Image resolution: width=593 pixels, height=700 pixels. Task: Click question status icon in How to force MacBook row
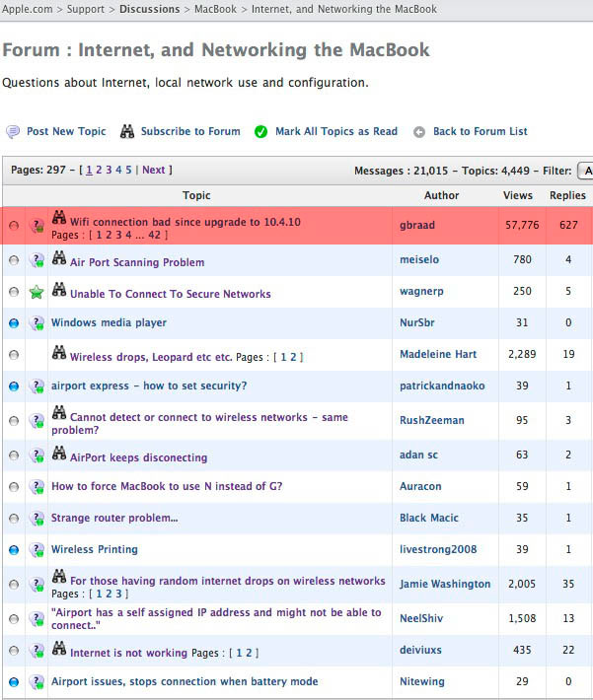(x=37, y=487)
